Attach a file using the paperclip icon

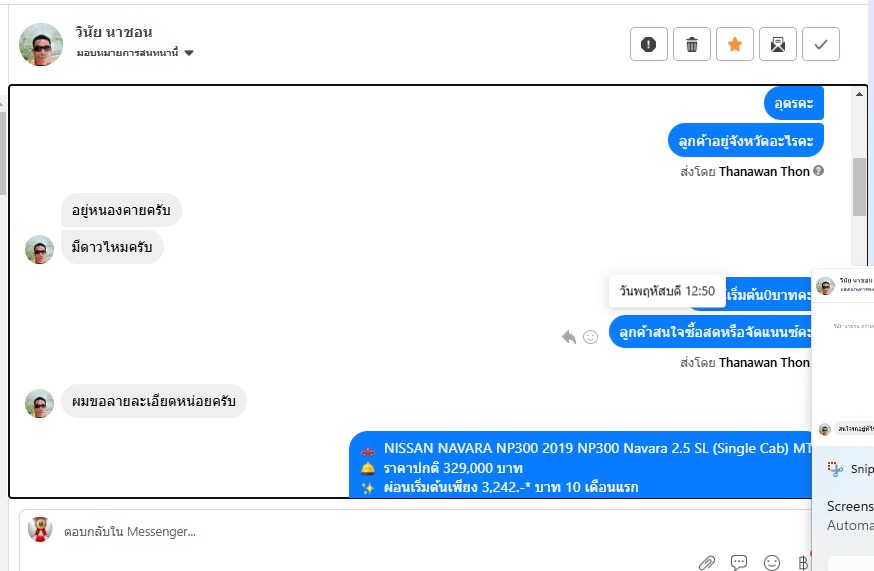707,563
